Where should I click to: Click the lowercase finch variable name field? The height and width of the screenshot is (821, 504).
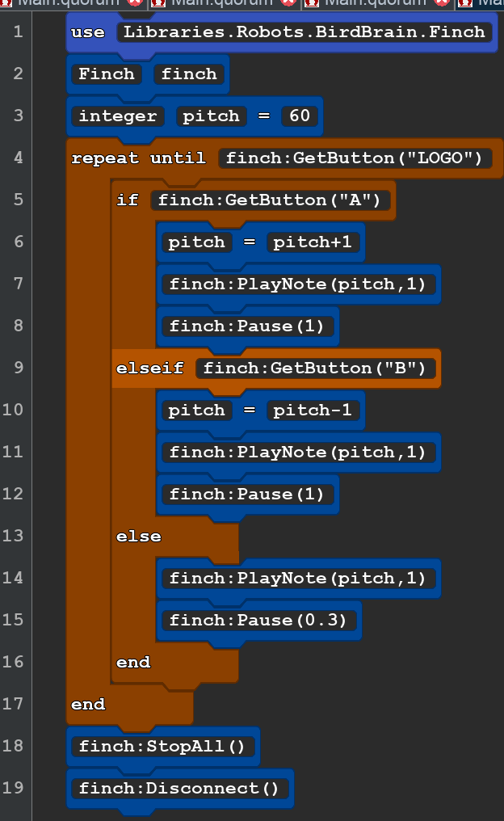click(x=189, y=74)
